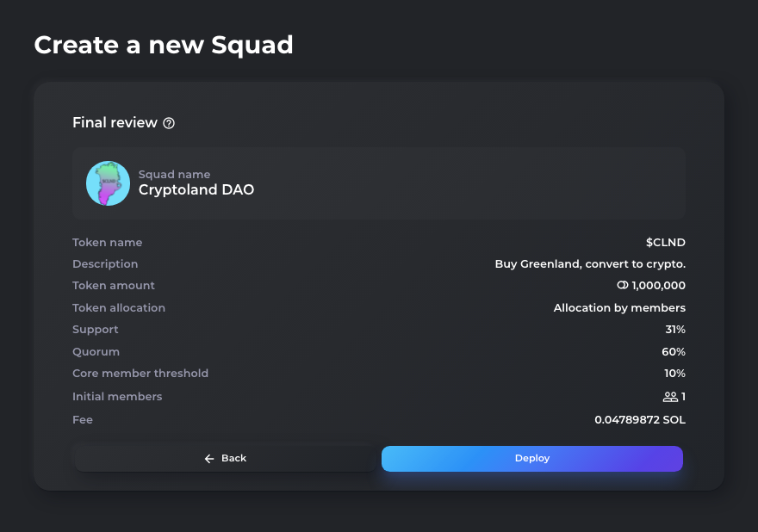Viewport: 758px width, 532px height.
Task: Go back to the previous step
Action: (226, 459)
